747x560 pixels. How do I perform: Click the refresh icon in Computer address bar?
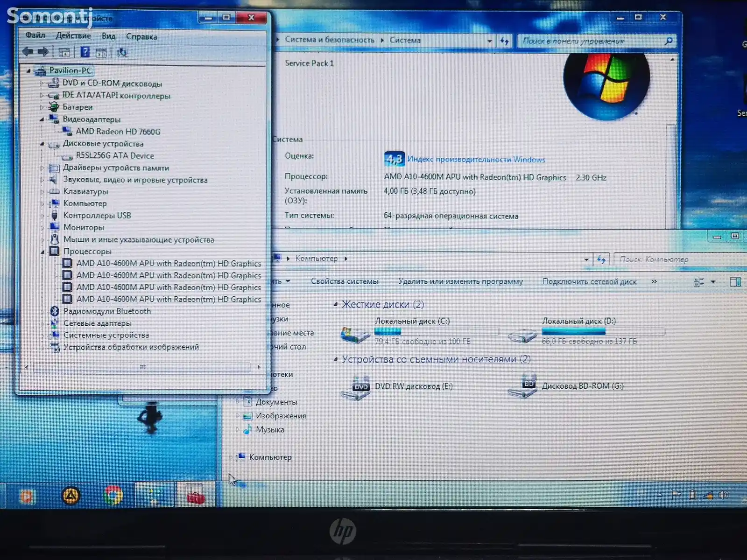click(x=601, y=259)
